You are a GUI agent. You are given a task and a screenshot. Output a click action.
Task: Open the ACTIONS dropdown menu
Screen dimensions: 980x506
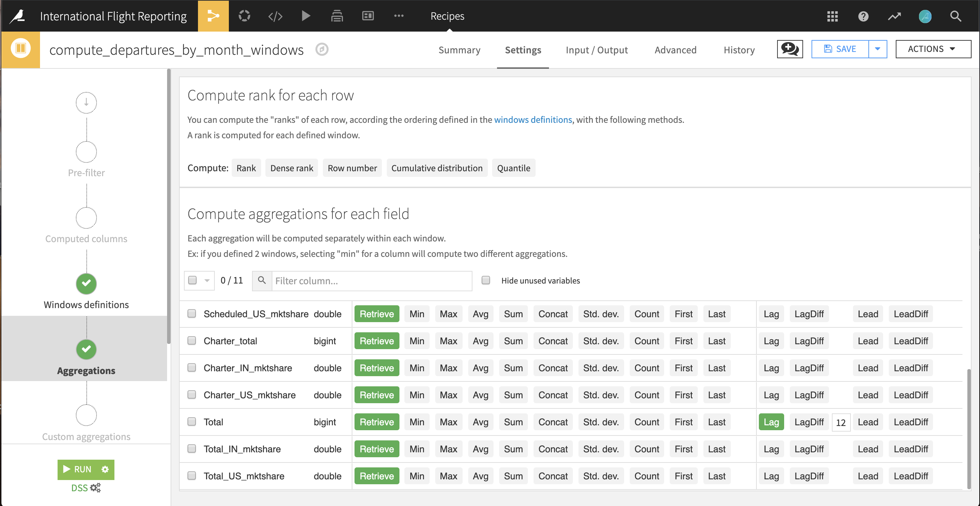tap(933, 49)
